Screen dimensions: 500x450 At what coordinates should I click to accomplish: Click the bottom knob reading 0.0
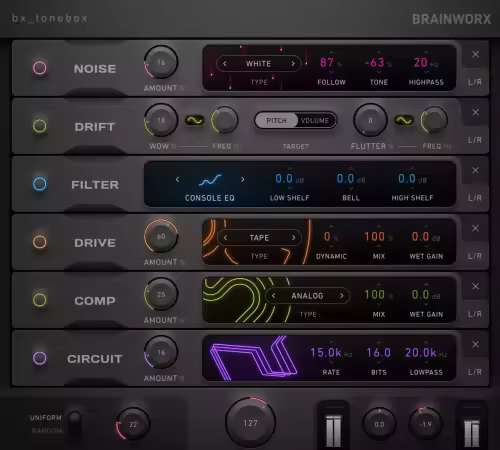click(379, 424)
